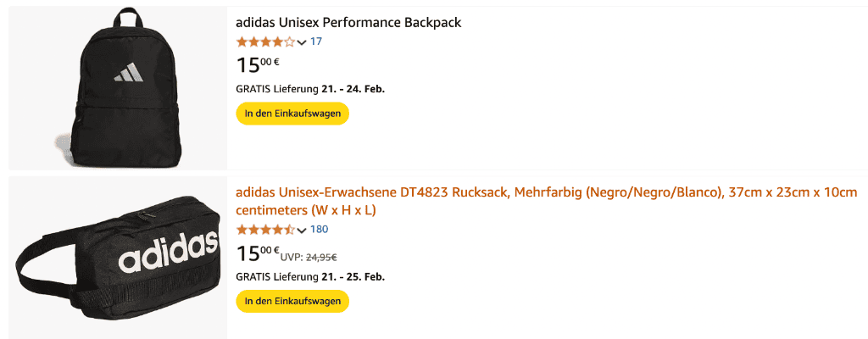This screenshot has height=339, width=868.
Task: View the 180 customer reviews
Action: point(319,230)
